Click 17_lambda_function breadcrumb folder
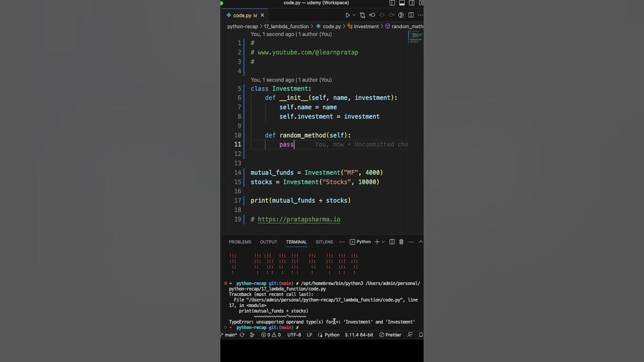 pyautogui.click(x=286, y=27)
